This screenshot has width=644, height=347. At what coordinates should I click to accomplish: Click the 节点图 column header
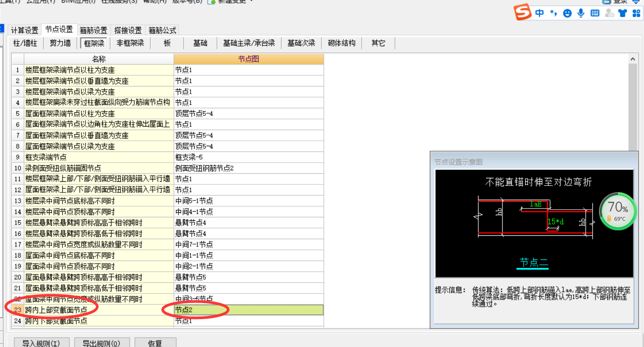249,59
